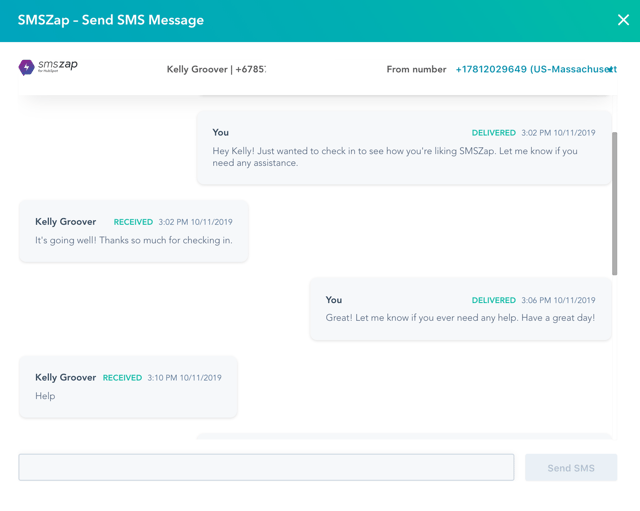Viewport: 640px width, 511px height.
Task: Click the Send SMS button
Action: [571, 467]
